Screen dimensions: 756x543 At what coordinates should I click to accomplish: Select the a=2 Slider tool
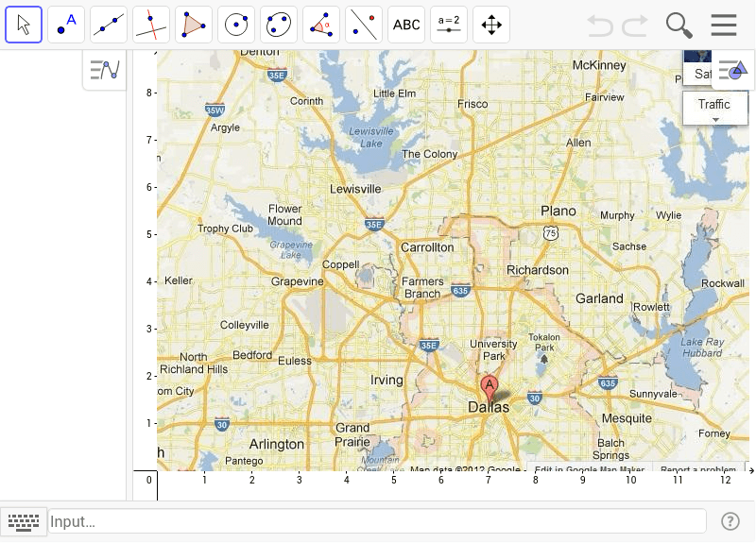pyautogui.click(x=449, y=25)
